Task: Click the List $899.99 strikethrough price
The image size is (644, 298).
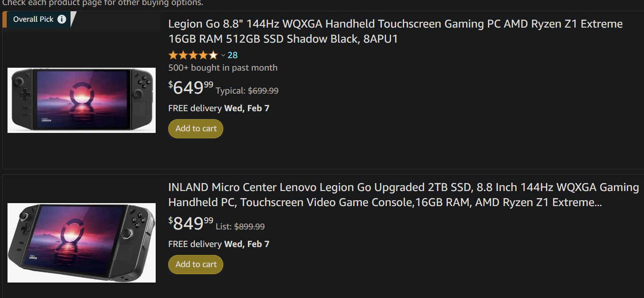Action: 249,227
